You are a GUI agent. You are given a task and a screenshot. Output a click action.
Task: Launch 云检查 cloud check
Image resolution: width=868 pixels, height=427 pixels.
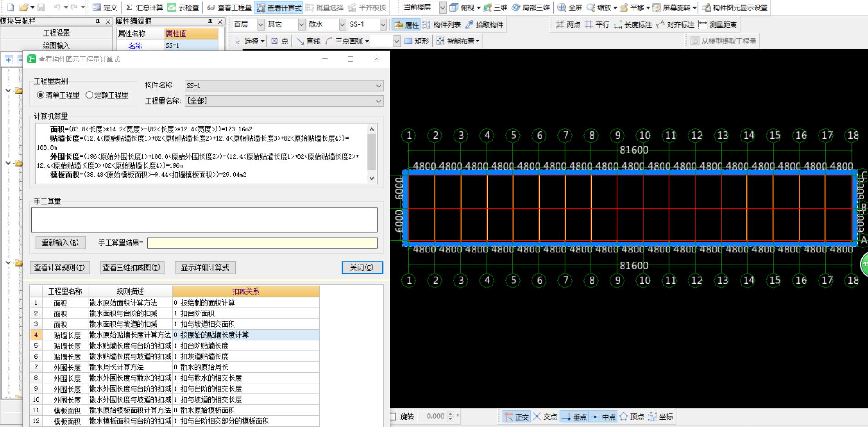coord(183,8)
